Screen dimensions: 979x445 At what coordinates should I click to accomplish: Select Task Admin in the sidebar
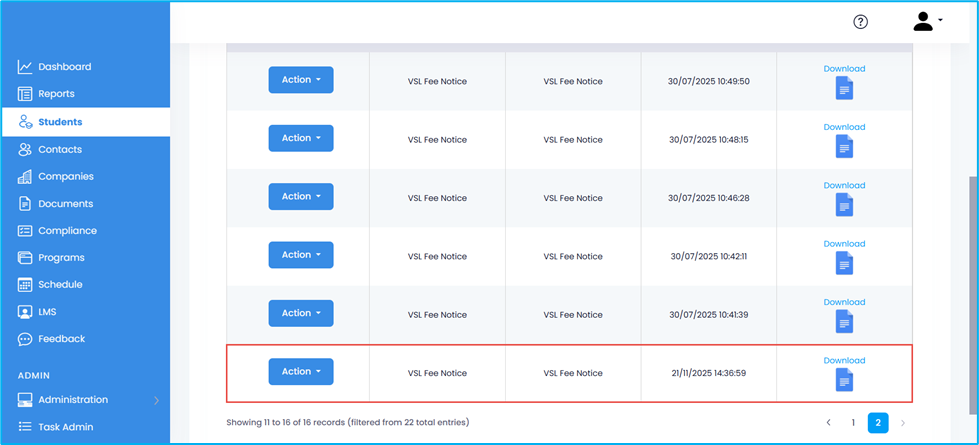pos(65,427)
